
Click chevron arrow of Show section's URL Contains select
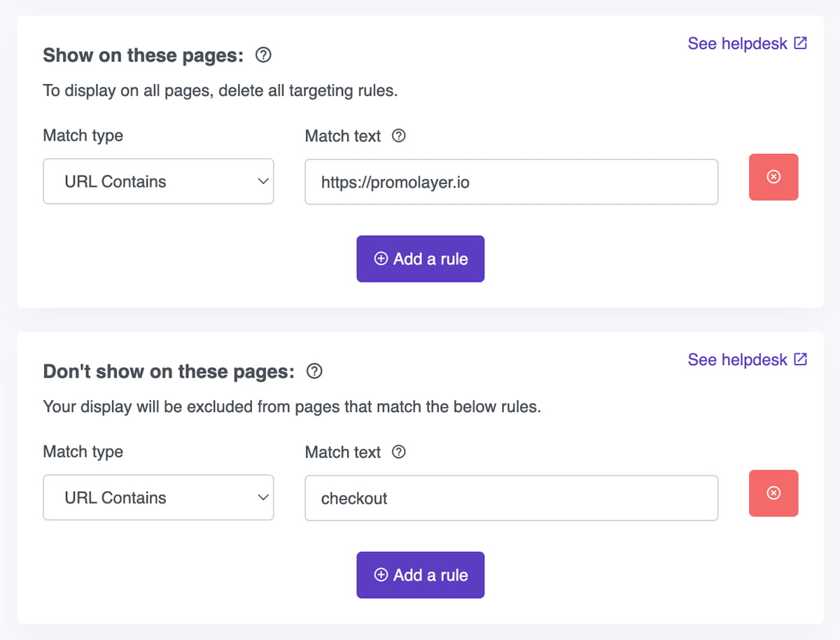click(263, 182)
